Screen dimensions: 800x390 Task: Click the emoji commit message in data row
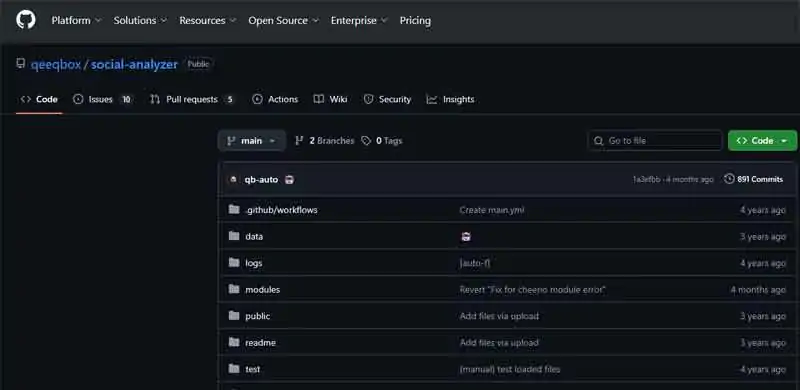466,237
